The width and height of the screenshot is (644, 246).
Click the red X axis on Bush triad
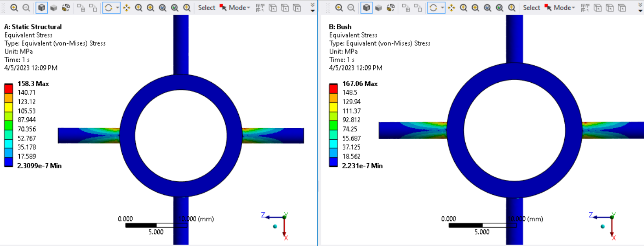(x=612, y=230)
